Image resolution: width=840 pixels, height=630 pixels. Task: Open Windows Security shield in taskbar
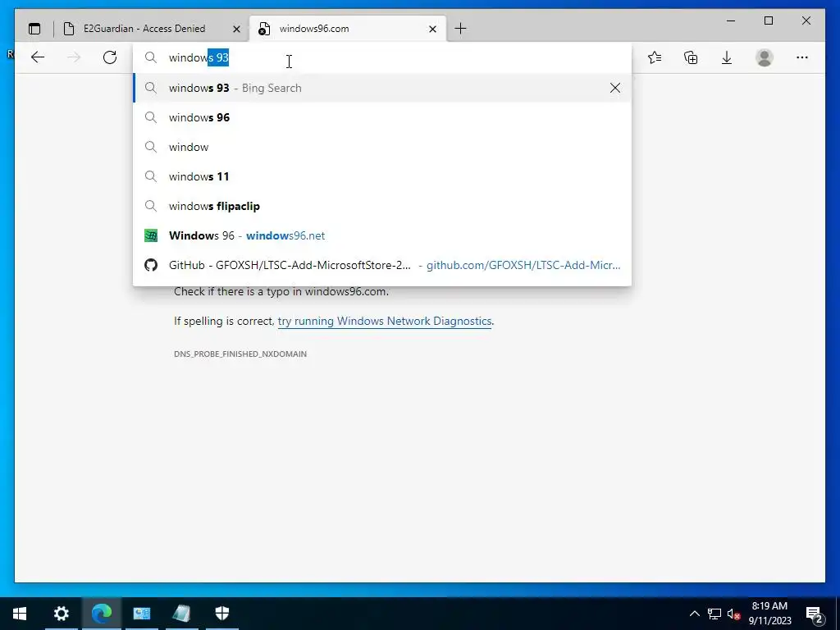coord(221,614)
